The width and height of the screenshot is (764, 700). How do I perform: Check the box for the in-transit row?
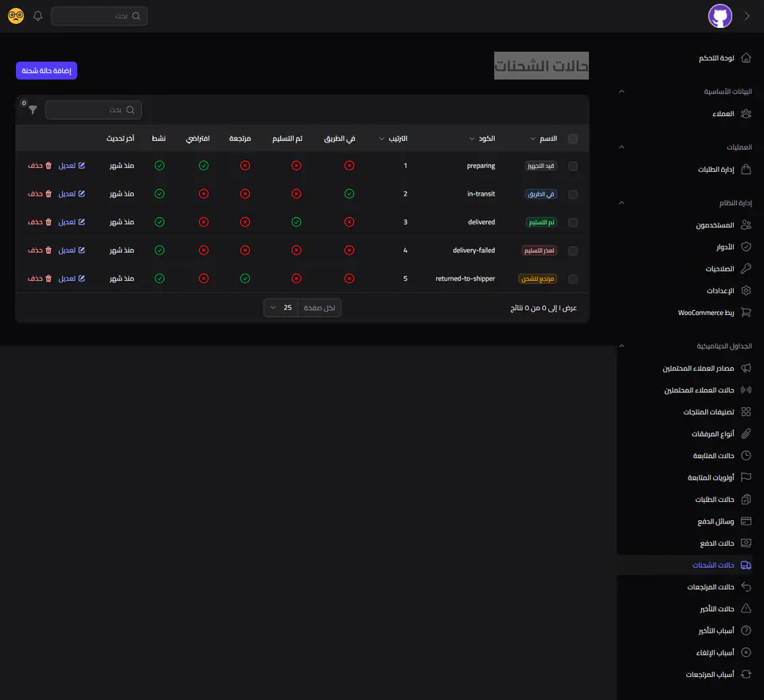pyautogui.click(x=573, y=194)
